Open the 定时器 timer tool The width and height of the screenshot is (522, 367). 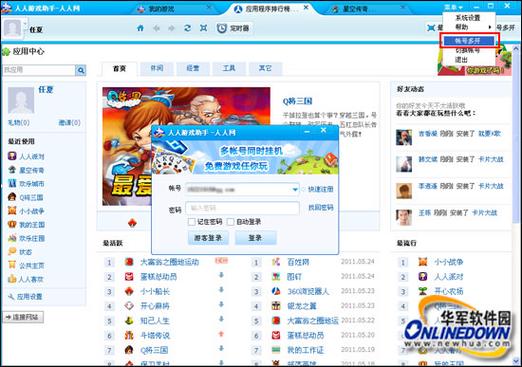pyautogui.click(x=233, y=28)
